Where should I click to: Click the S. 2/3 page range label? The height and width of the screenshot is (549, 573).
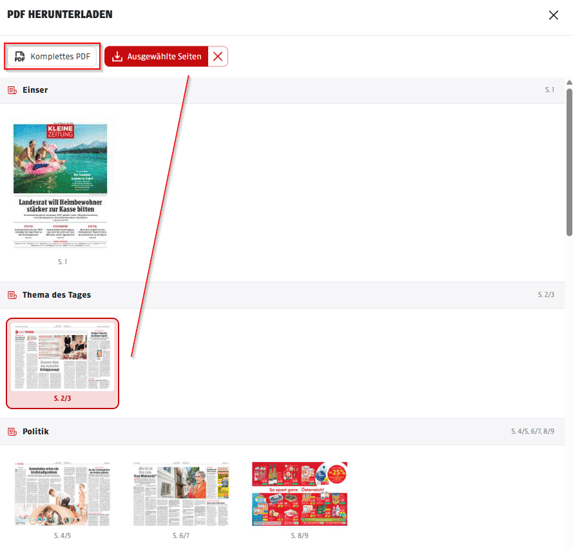546,295
